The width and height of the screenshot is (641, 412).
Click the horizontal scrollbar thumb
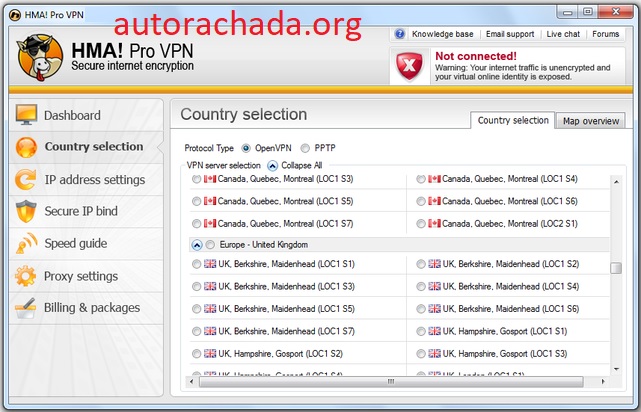(391, 382)
